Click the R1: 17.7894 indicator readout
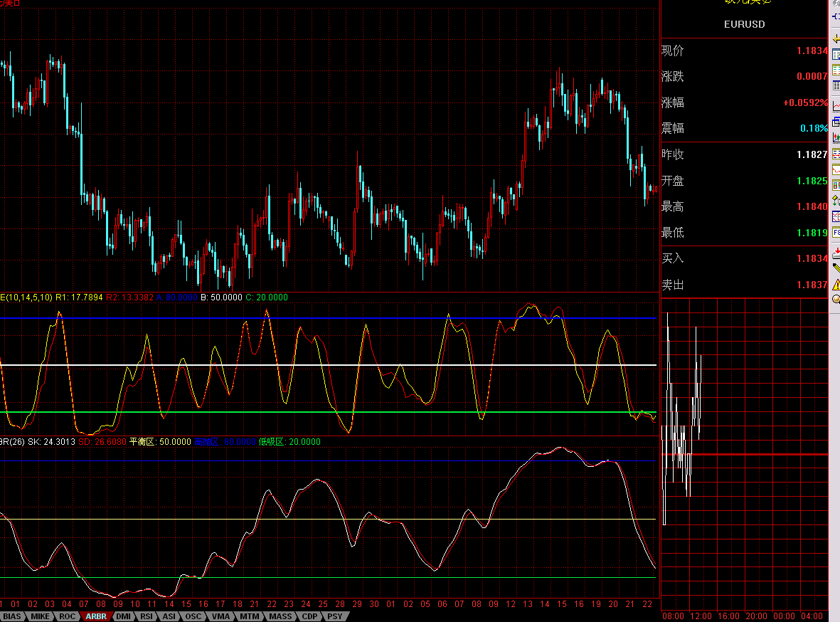Screen dimensions: 840x622 tap(79, 297)
